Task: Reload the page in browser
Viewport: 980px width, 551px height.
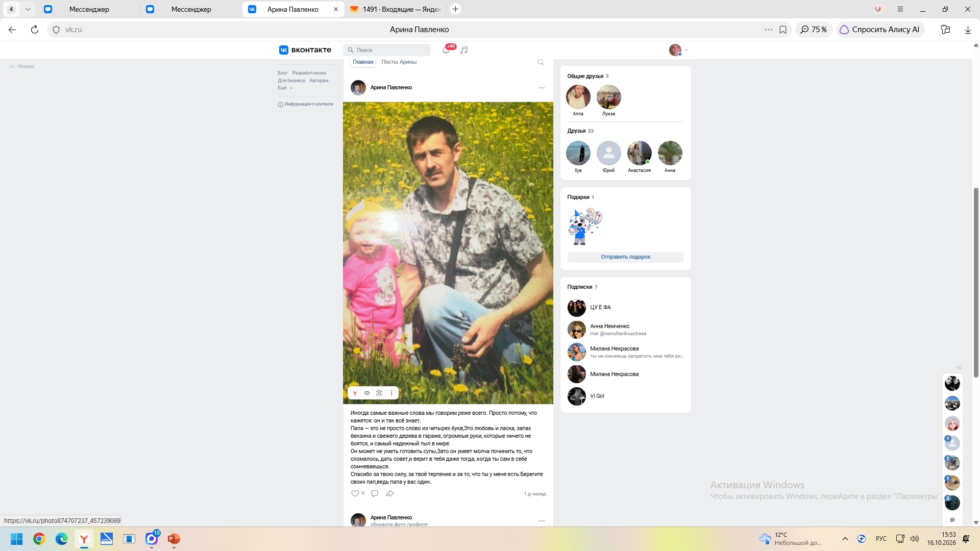Action: pos(35,30)
